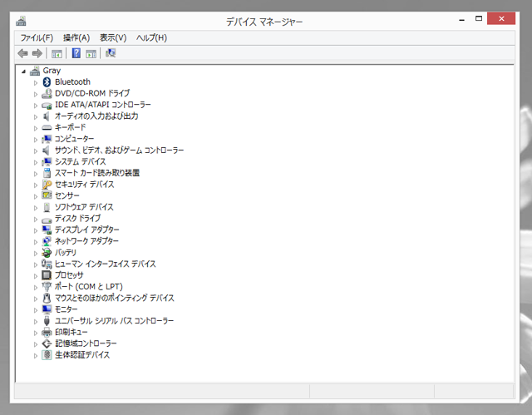Collapse the Gray root computer node

(23, 72)
